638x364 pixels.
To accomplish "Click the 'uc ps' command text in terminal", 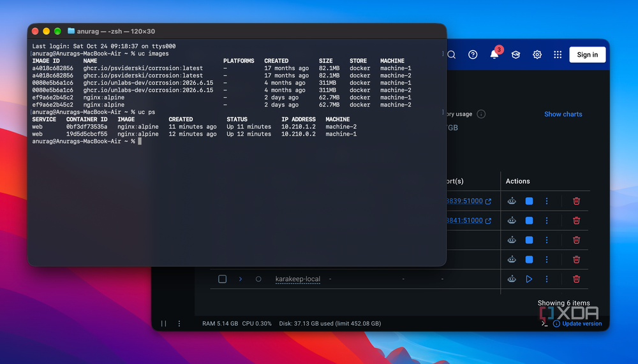I will tap(147, 112).
